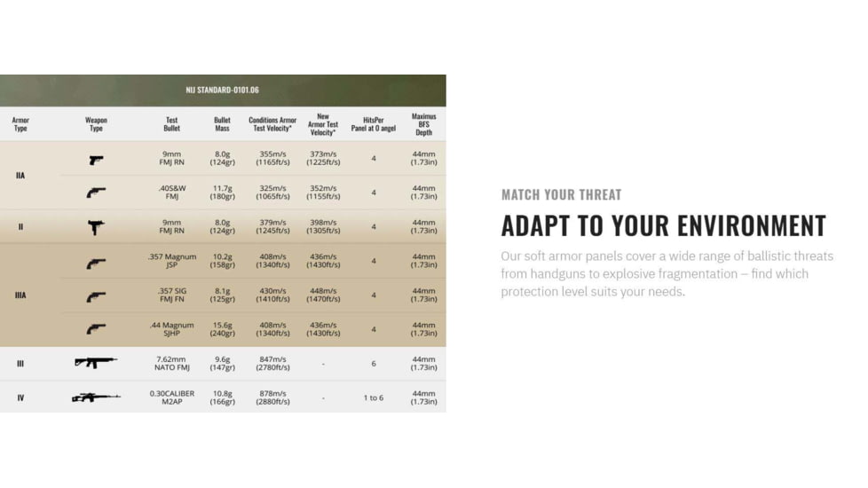This screenshot has height=488, width=868.
Task: Select the submachine gun icon in level II row
Action: click(96, 227)
